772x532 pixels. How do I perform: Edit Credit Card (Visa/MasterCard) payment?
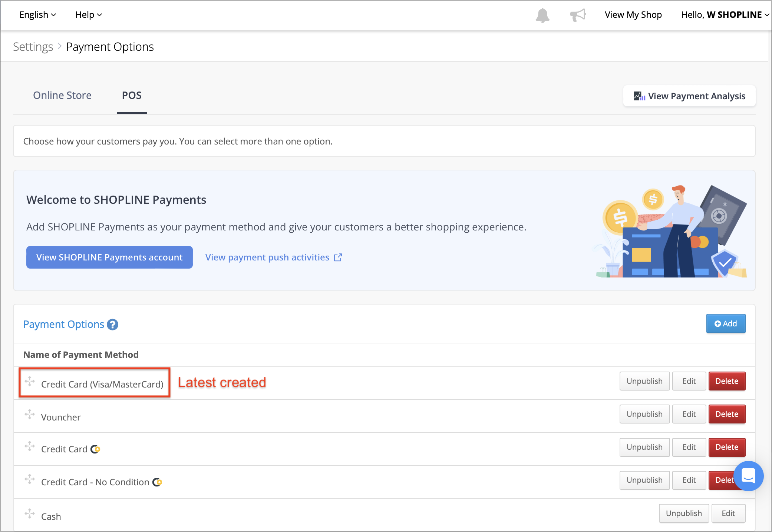click(x=689, y=381)
